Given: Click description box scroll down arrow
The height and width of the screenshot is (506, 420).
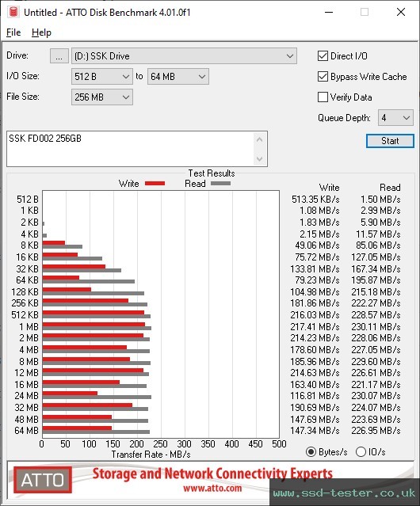Looking at the screenshot, I should [260, 158].
